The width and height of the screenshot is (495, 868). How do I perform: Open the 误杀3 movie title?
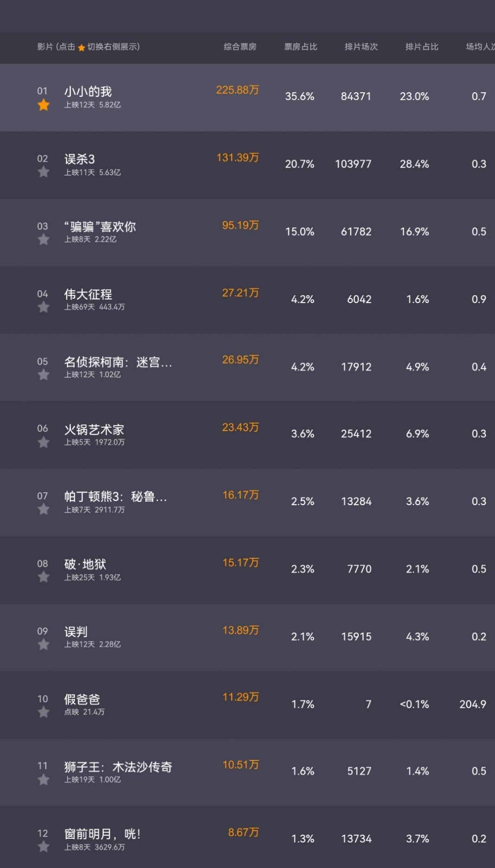(79, 159)
